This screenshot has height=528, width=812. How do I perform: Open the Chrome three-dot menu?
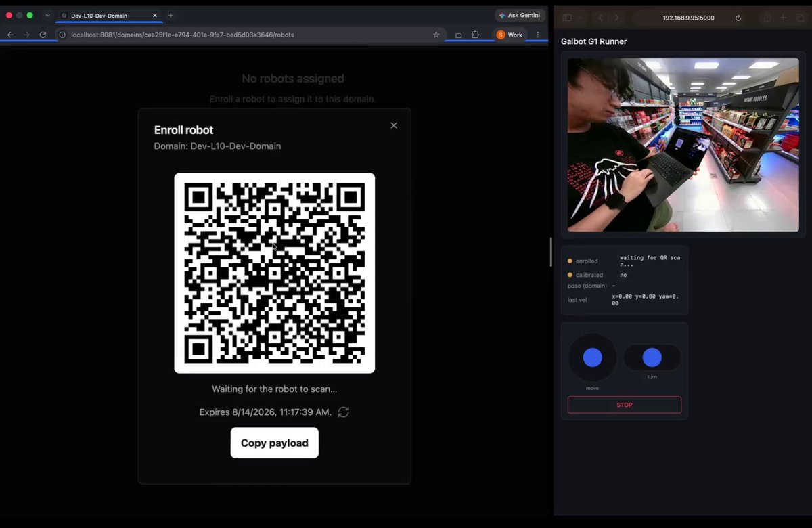tap(538, 35)
